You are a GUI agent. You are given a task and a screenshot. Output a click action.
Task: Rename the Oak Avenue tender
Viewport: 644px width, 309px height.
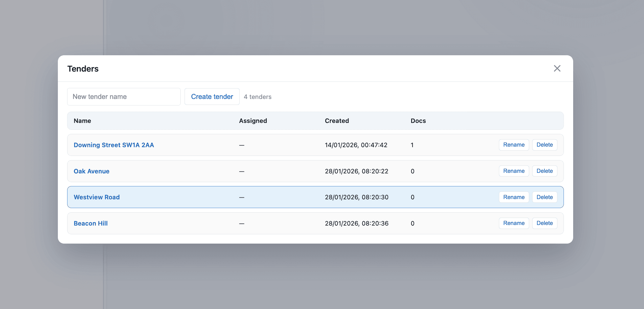coord(514,171)
